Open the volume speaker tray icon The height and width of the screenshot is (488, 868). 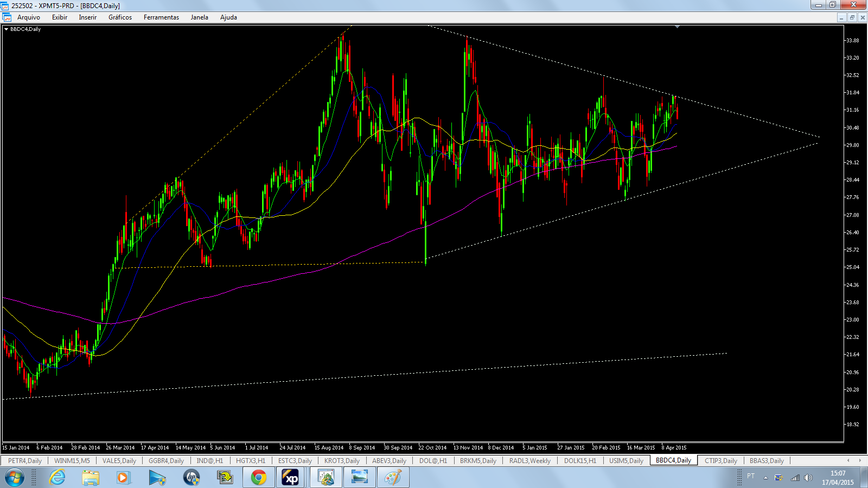(x=808, y=478)
